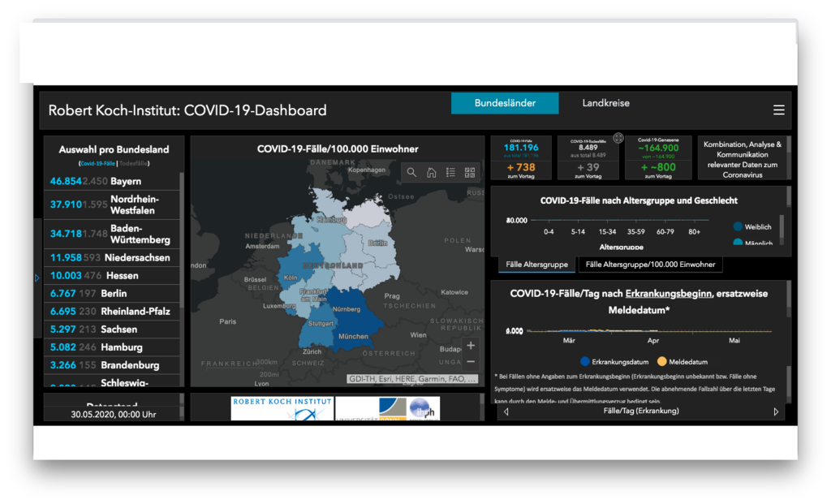The height and width of the screenshot is (504, 831).
Task: Zoom out on the map with minus
Action: [x=471, y=362]
